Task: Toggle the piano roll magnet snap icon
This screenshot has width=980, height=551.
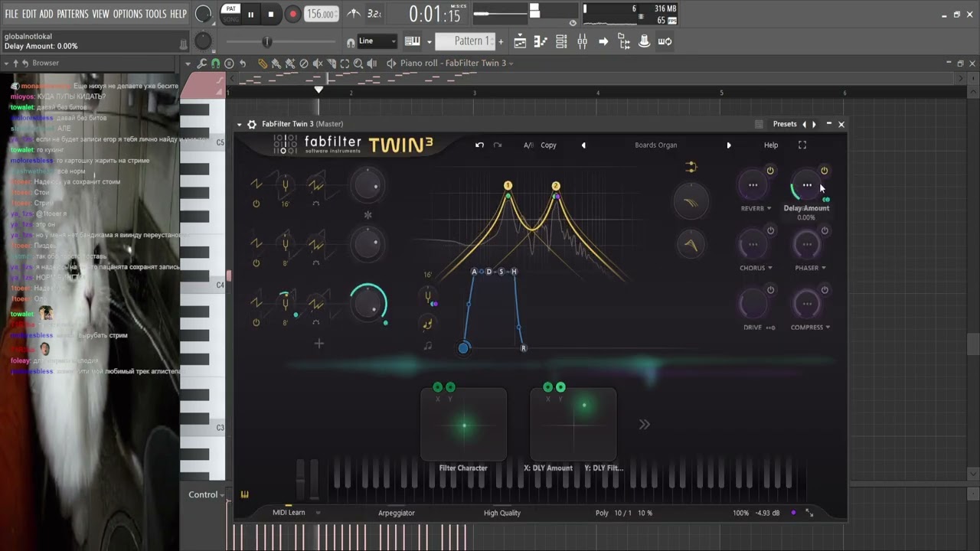Action: pyautogui.click(x=216, y=64)
